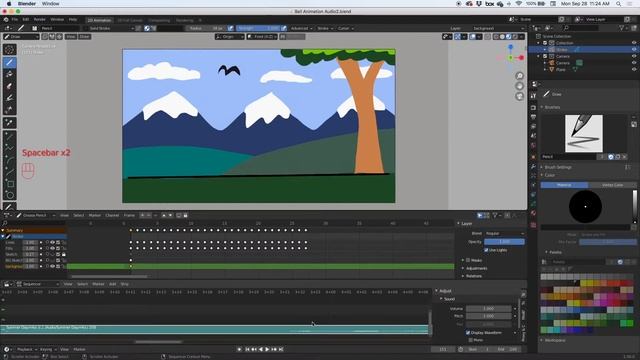The width and height of the screenshot is (640, 360).
Task: Open the stroke placement Origin dropdown
Action: tap(230, 37)
